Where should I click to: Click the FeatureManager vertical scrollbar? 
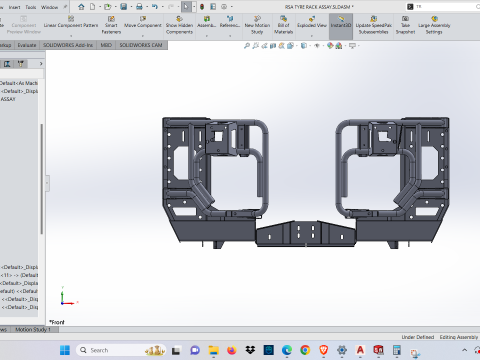point(42,179)
